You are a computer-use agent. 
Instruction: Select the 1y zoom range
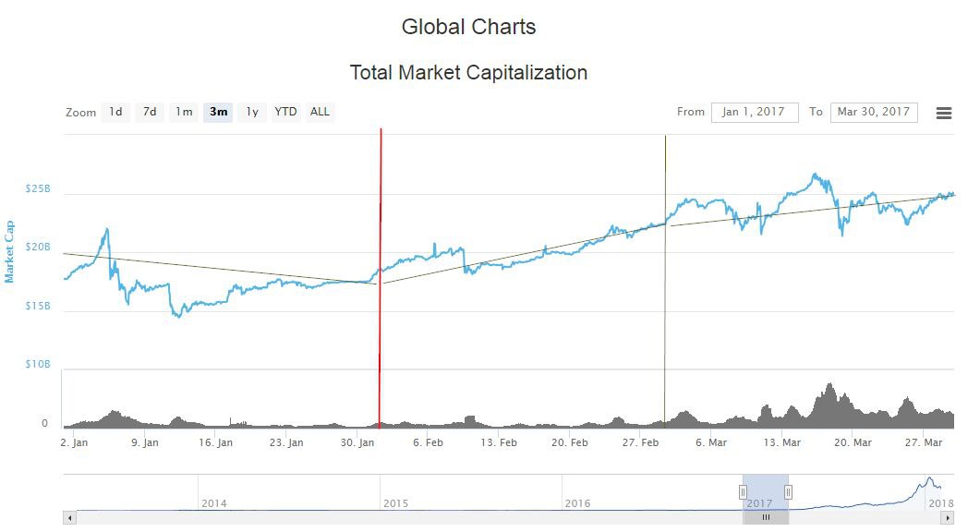tap(251, 112)
